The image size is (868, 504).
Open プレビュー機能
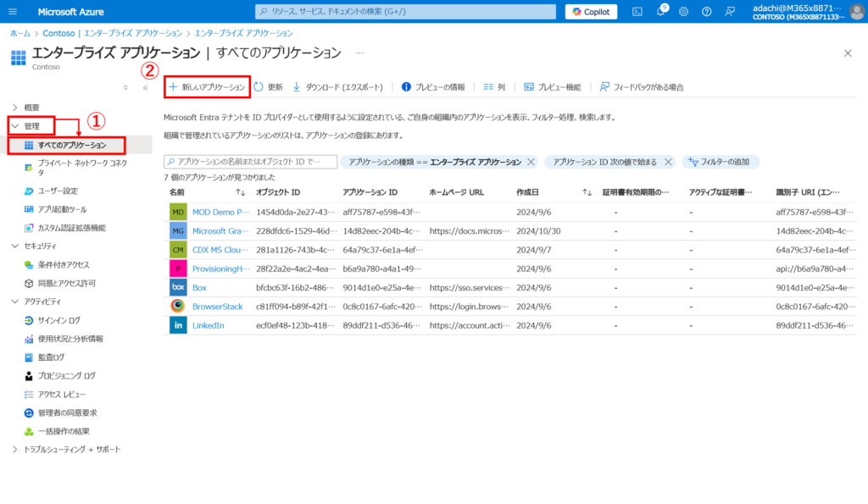point(553,87)
